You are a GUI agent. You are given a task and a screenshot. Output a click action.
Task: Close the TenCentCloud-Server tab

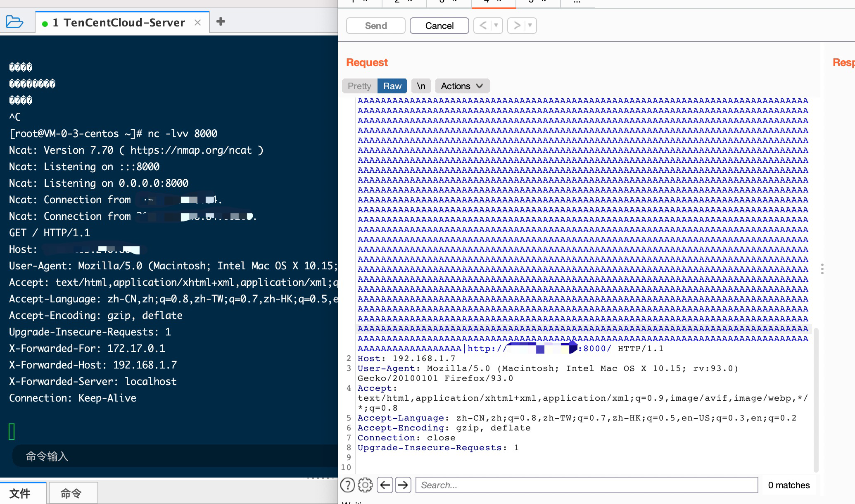click(x=197, y=22)
